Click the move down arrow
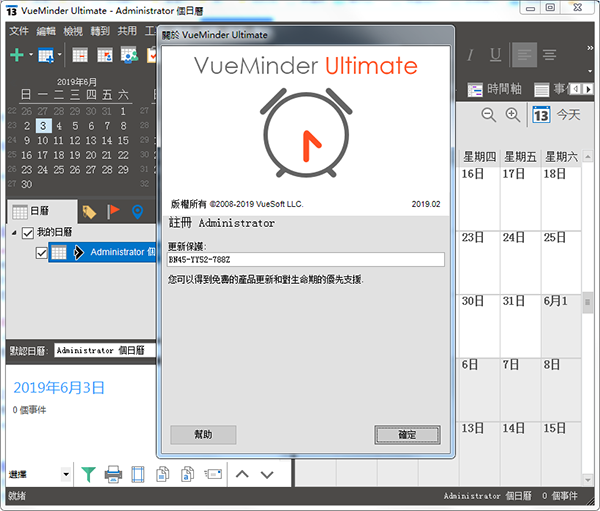 267,475
